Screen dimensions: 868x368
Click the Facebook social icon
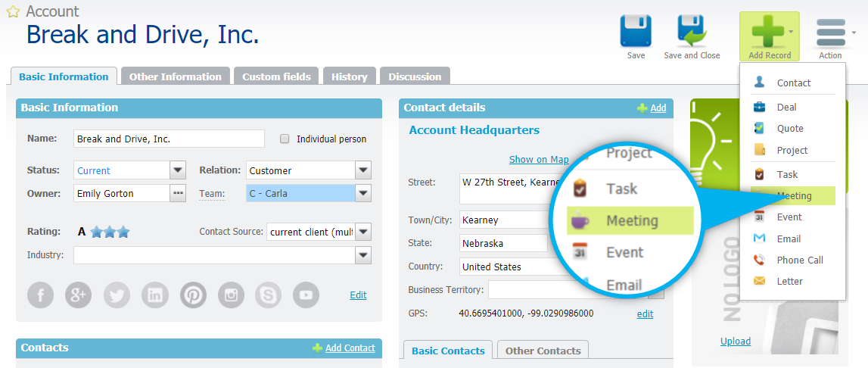(x=40, y=295)
